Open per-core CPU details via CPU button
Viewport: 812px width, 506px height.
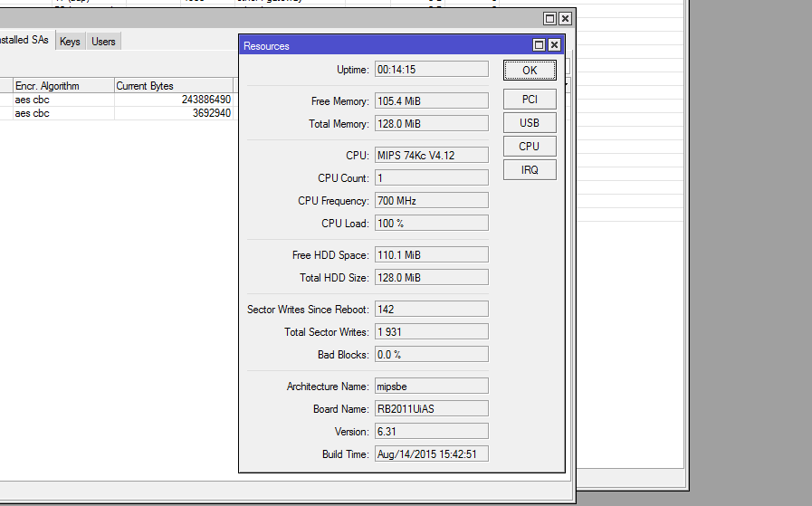530,147
